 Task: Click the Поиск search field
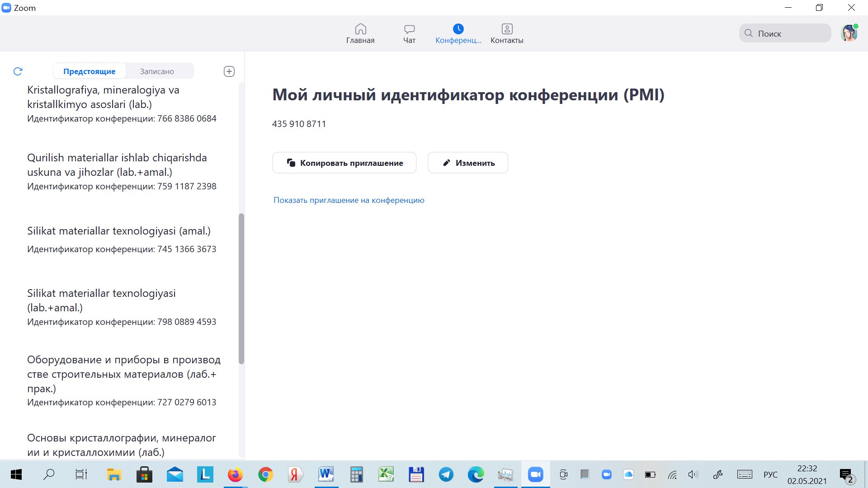coord(785,33)
